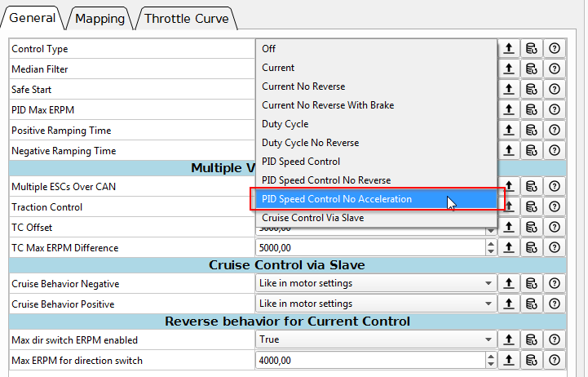Click the TC Max ERPM Difference spinner arrows
Image resolution: width=588 pixels, height=377 pixels.
[490, 247]
